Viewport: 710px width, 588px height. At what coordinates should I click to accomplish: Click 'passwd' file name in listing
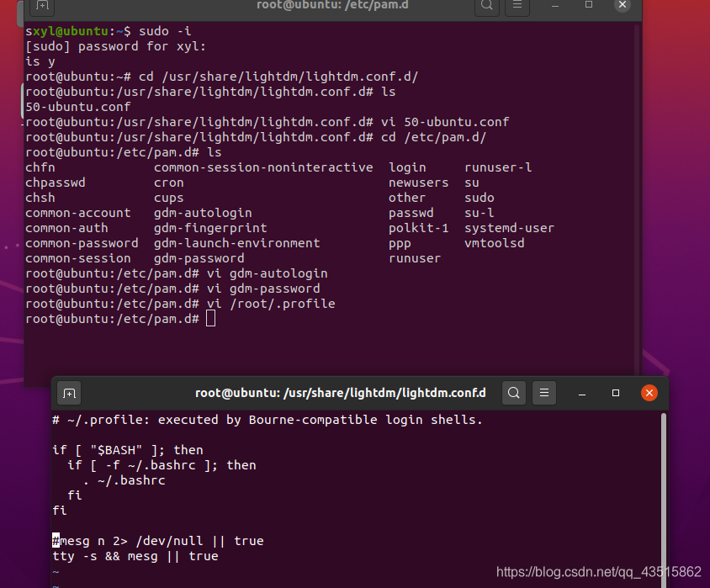[x=411, y=213]
